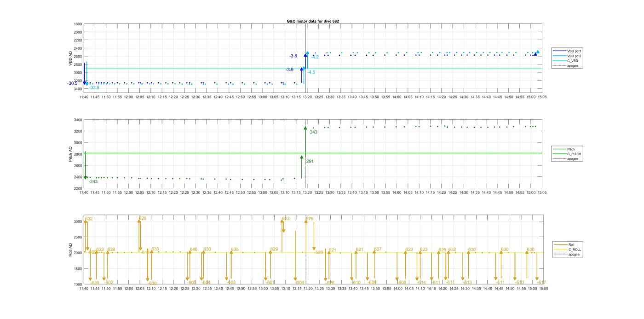This screenshot has width=644, height=319.
Task: Click the '-30.5' VBD data label
Action: coord(72,83)
